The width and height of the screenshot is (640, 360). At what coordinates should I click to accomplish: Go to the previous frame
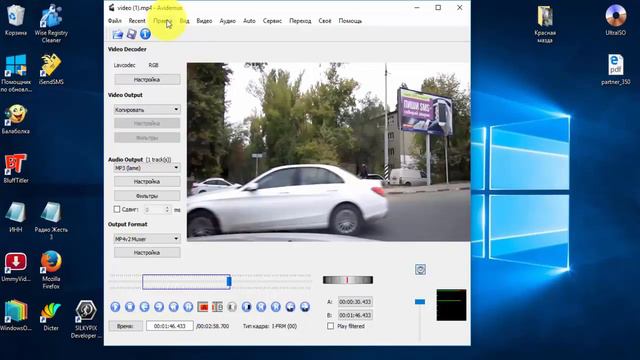(144, 307)
